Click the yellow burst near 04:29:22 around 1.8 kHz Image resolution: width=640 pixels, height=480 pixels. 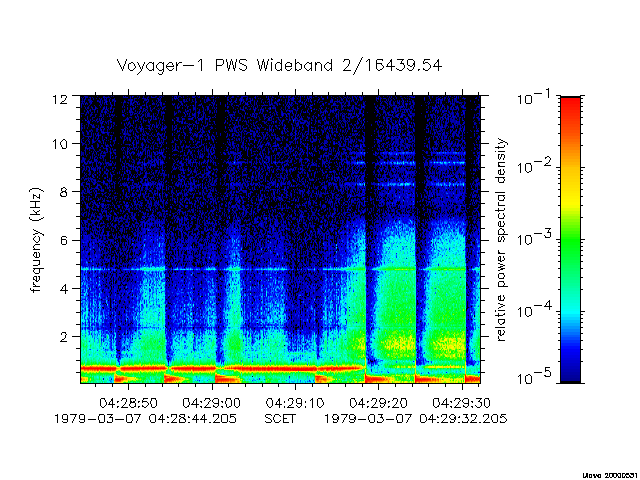click(x=398, y=341)
